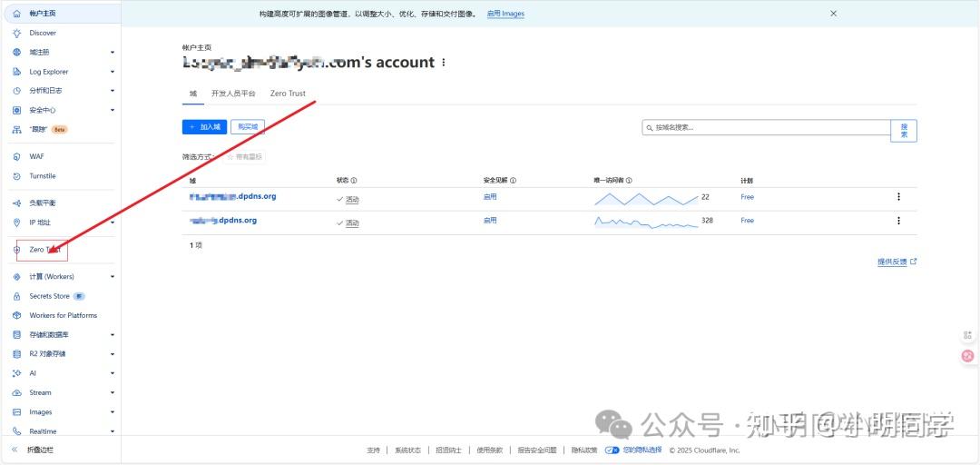Click the Stream cloud icon
This screenshot has width=980, height=465.
click(x=17, y=392)
